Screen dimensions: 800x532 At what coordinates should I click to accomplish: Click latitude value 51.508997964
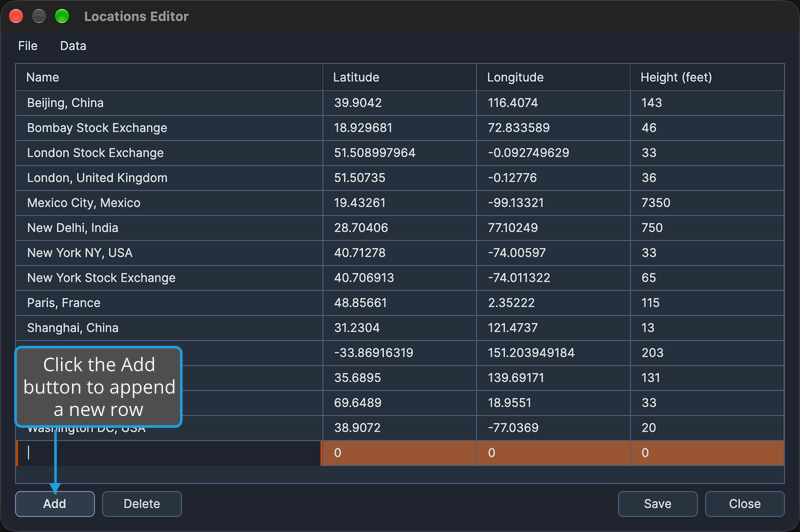click(x=374, y=153)
